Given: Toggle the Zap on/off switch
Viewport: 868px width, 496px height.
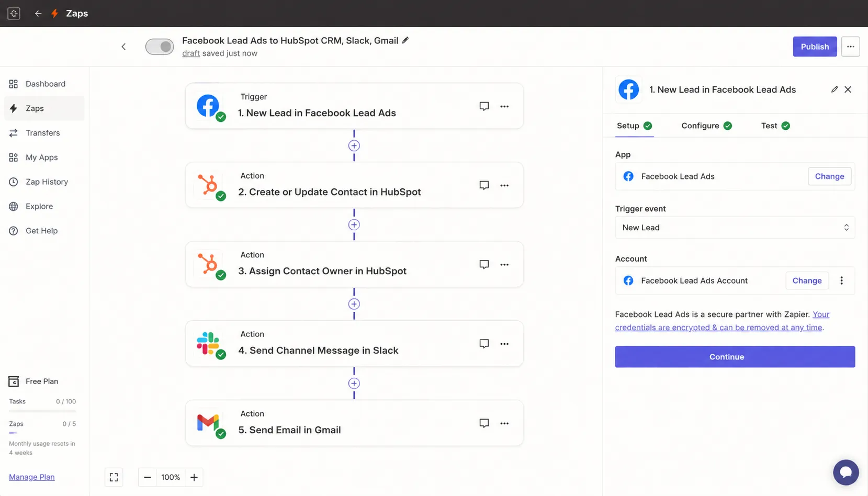Looking at the screenshot, I should click(160, 47).
